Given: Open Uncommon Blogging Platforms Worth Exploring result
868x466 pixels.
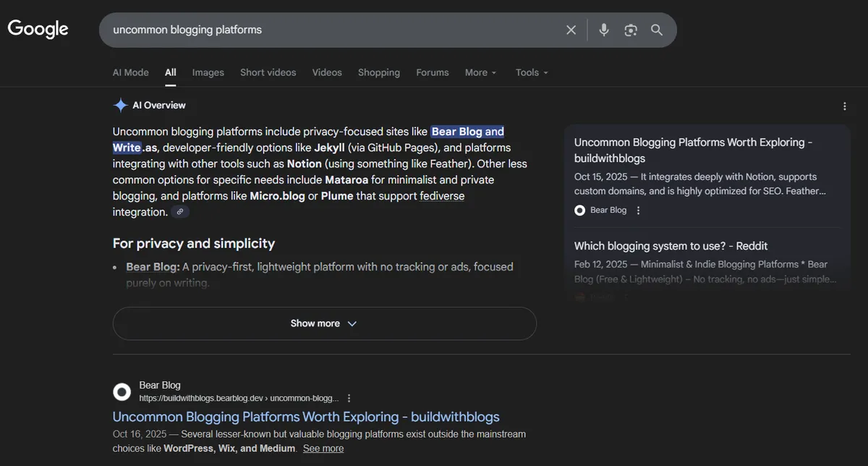Looking at the screenshot, I should pyautogui.click(x=306, y=417).
